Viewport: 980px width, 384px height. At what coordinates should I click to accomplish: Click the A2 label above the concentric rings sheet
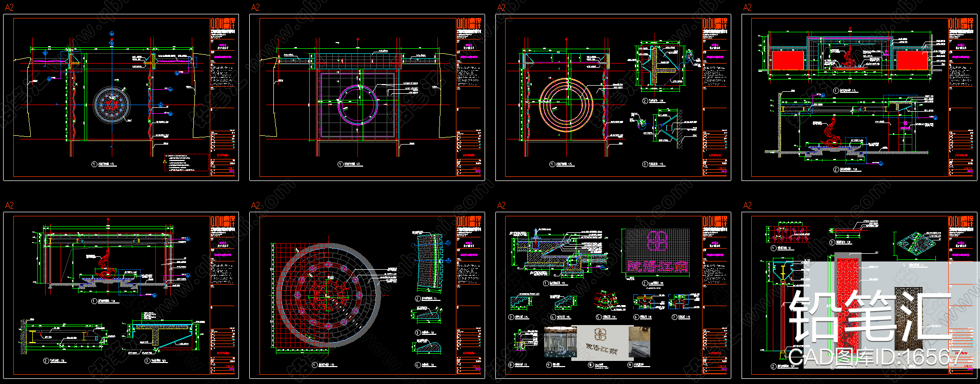pos(502,7)
